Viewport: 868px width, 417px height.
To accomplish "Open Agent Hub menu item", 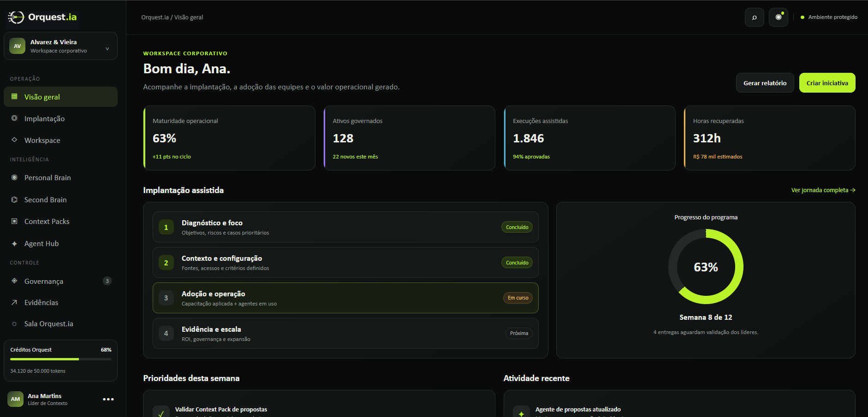I will pos(60,243).
